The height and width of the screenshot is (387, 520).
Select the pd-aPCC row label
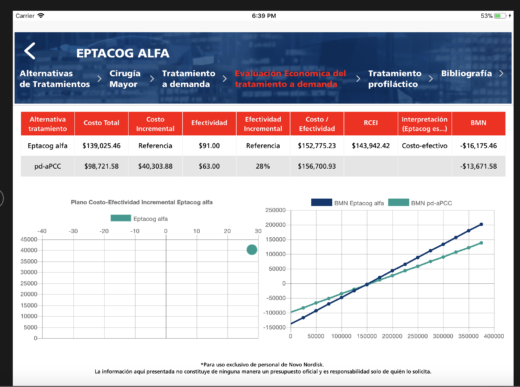tap(48, 166)
